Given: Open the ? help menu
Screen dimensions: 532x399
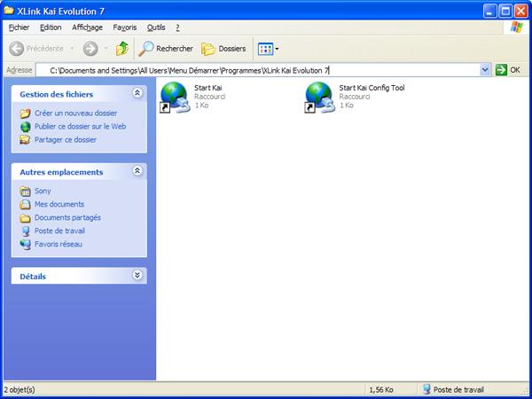Looking at the screenshot, I should point(177,27).
